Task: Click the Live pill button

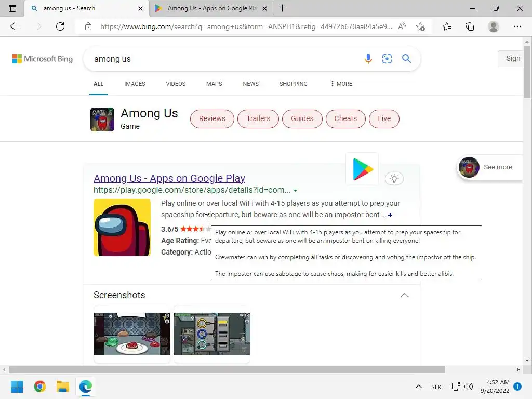Action: (384, 119)
